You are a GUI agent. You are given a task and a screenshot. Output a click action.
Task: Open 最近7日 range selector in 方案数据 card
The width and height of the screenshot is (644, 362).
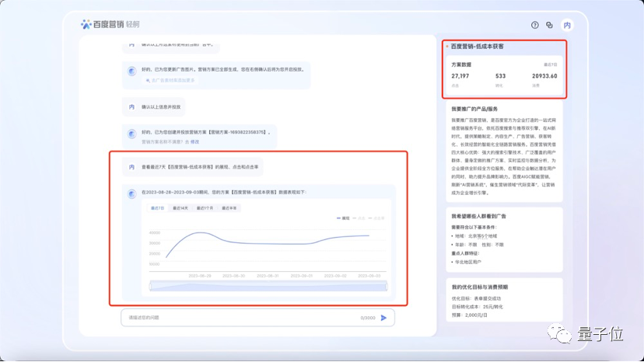pos(551,64)
